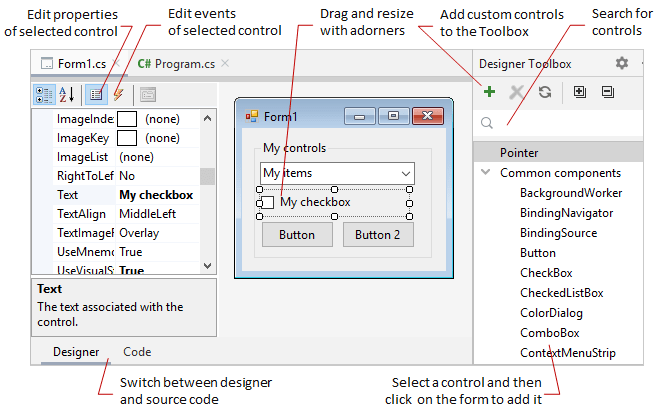This screenshot has height=414, width=662.
Task: Check the 'My checkbox' checkbox
Action: (268, 202)
